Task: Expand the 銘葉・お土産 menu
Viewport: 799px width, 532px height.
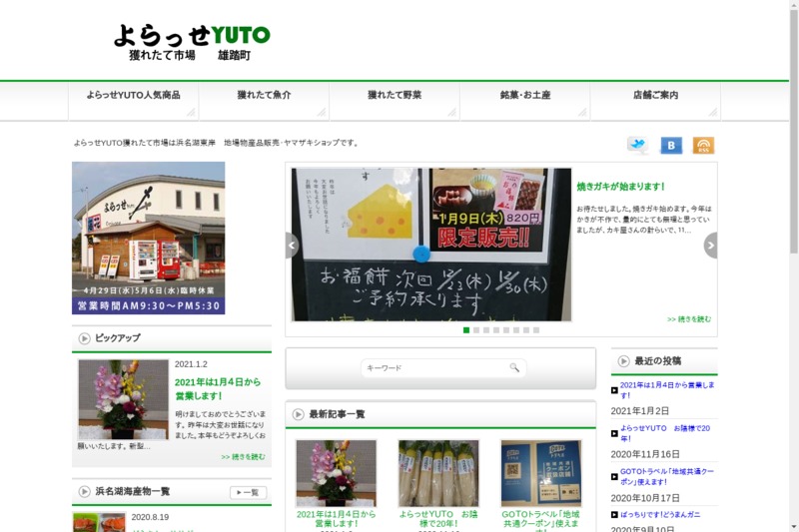Action: 525,96
